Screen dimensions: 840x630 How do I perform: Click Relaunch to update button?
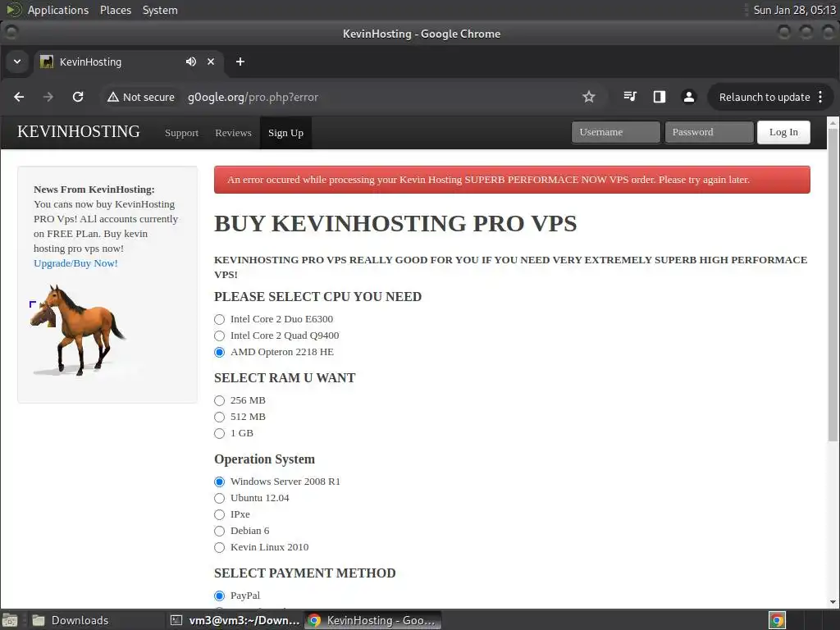click(764, 97)
